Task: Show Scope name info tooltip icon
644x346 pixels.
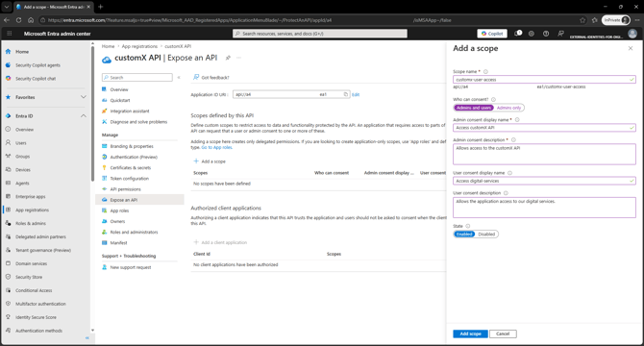Action: (485, 71)
